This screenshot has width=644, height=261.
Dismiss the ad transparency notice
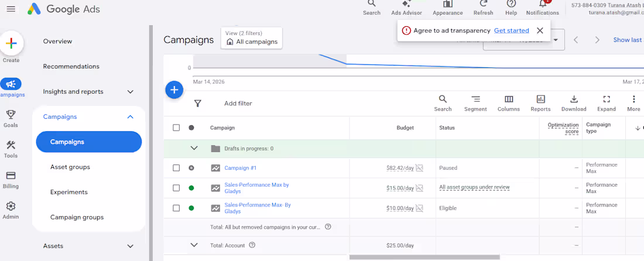click(x=540, y=30)
